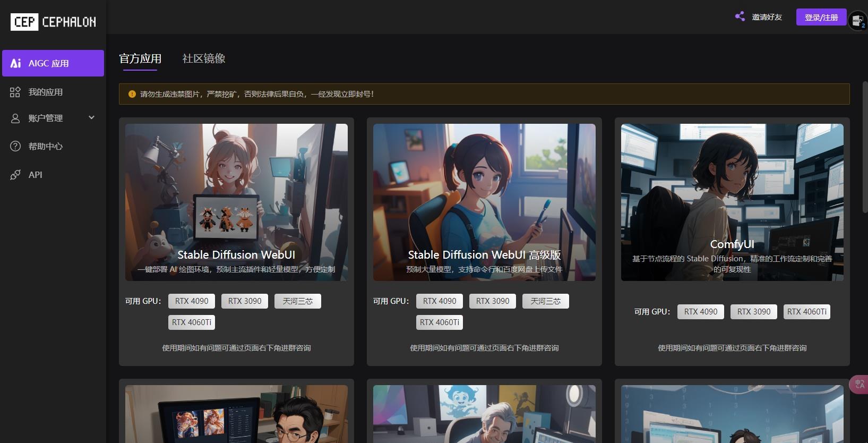The image size is (868, 443).
Task: Click the 使用期间如有问题 note under the ComfyUI card
Action: [x=732, y=348]
